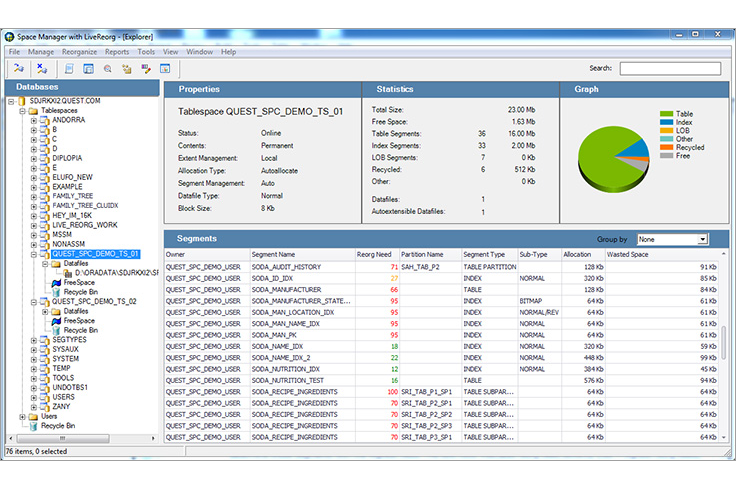This screenshot has height=489, width=736.
Task: Click the Recycle Bin icon under QUEST_SPC_DEMO_TS_01
Action: pyautogui.click(x=56, y=292)
